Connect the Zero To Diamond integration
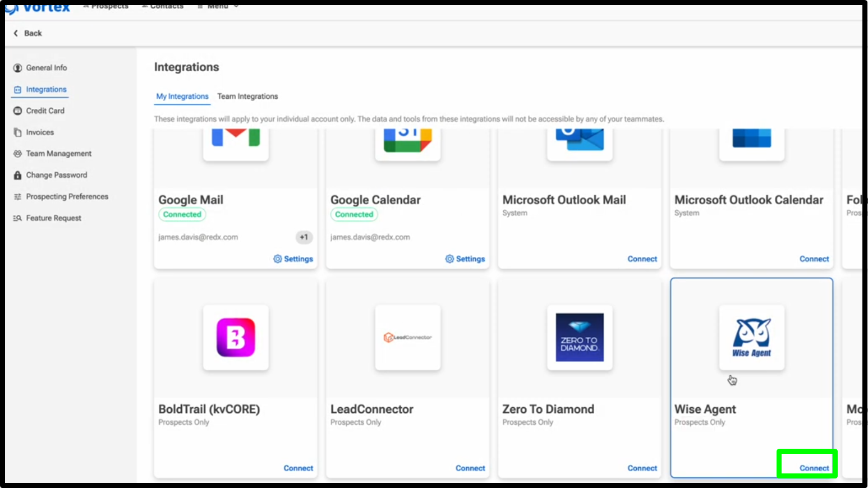 tap(642, 468)
